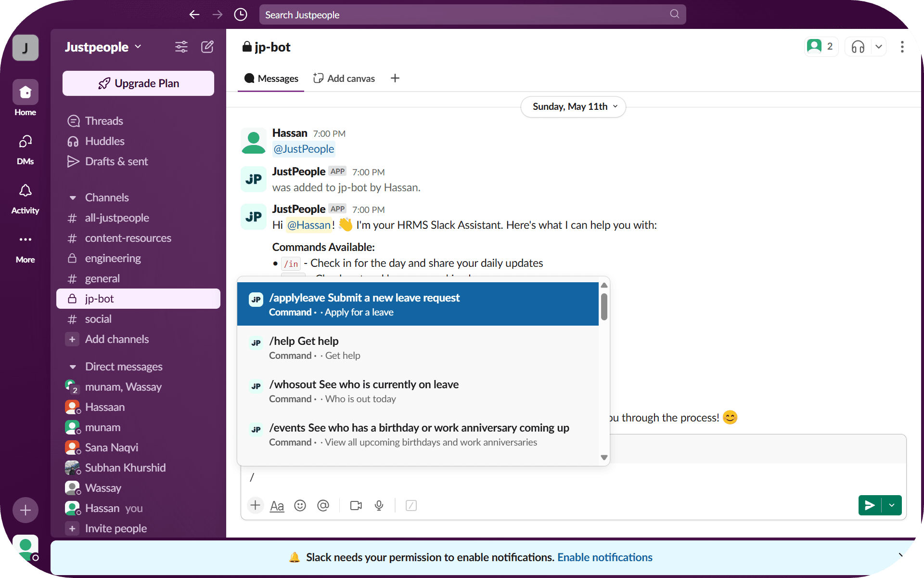Select the /whosout command
Screen dimensions: 924x578
click(418, 391)
